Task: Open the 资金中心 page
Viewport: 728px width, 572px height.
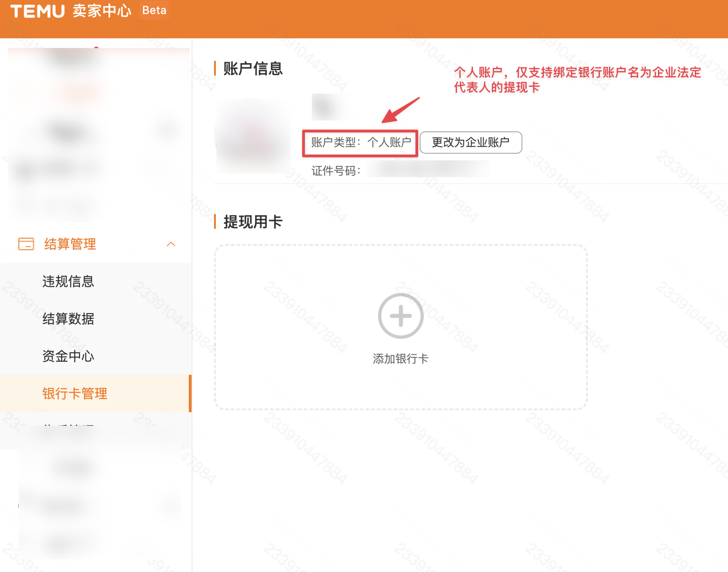Action: [68, 356]
